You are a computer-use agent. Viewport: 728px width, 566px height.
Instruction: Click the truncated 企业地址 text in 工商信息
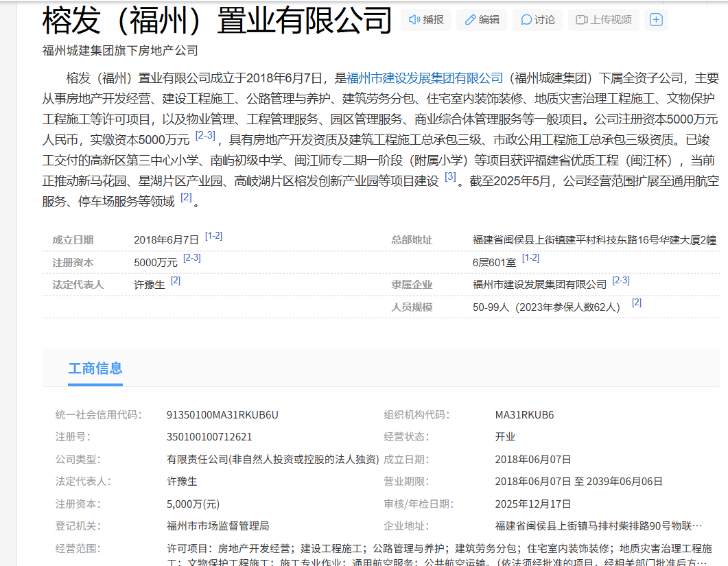(x=598, y=526)
